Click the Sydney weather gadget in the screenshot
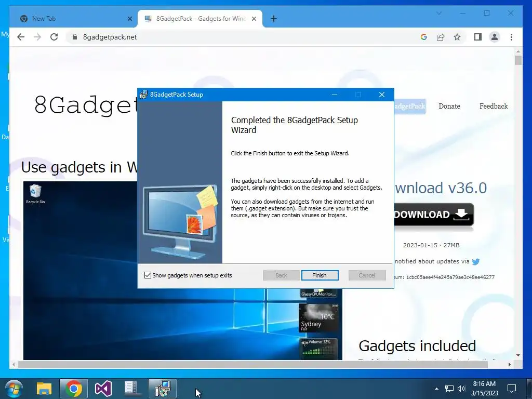 pyautogui.click(x=318, y=317)
